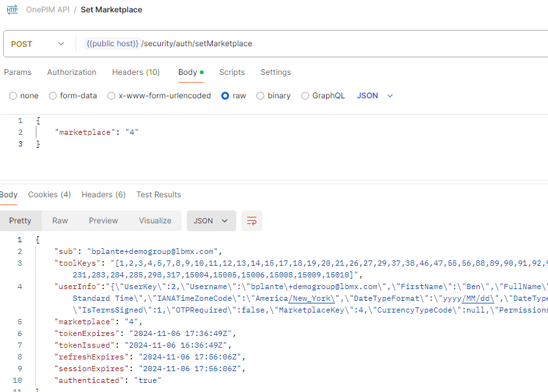Screen dimensions: 548x392
Task: Click the "sub" value bplante+demogroup@lbmx.com
Action: (x=152, y=251)
